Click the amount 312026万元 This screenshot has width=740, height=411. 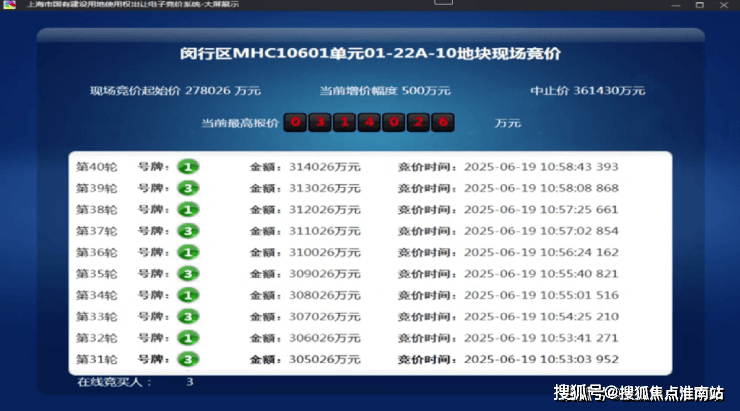click(x=325, y=210)
